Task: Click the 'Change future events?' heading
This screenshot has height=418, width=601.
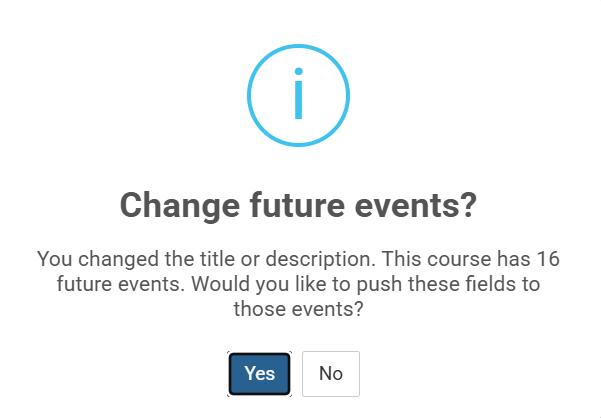Action: click(298, 206)
